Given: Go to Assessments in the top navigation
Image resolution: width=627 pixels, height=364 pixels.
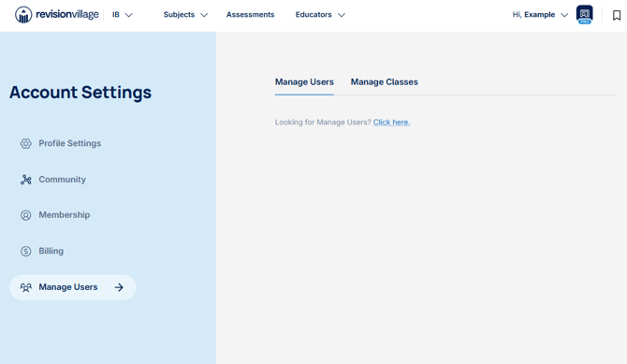Looking at the screenshot, I should [x=250, y=15].
